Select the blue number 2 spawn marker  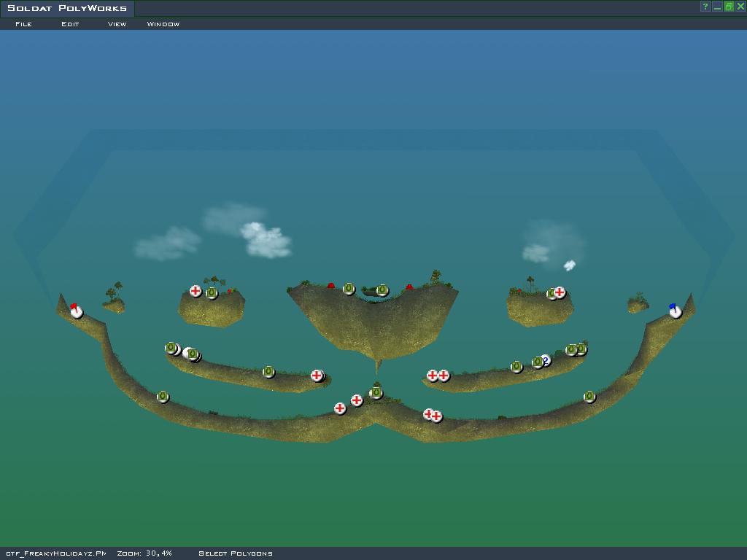[546, 359]
